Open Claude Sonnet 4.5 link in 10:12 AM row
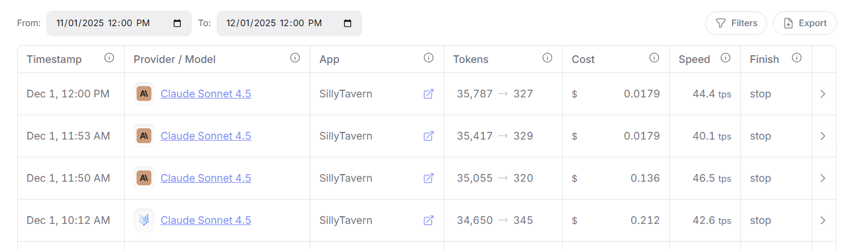This screenshot has width=868, height=250. pyautogui.click(x=205, y=220)
